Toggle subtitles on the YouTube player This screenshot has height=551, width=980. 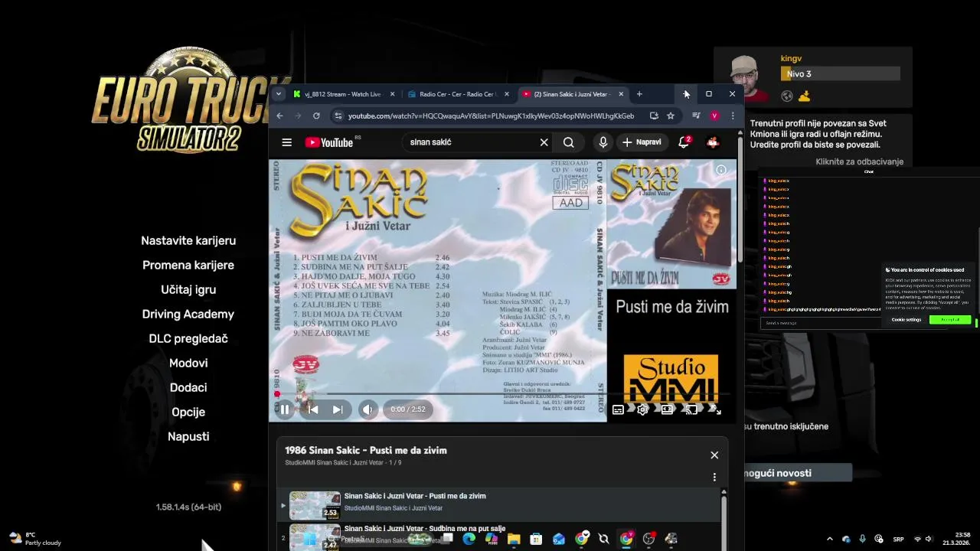pos(618,409)
